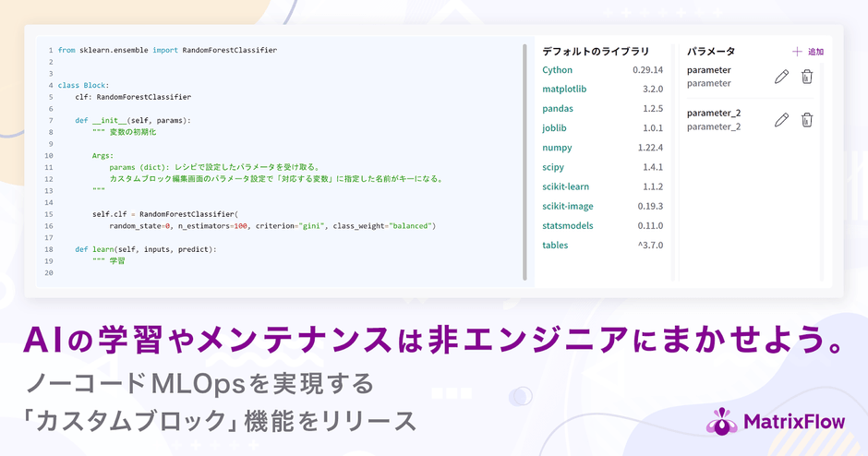Click the import statement on code line 1
The image size is (868, 456).
pyautogui.click(x=167, y=50)
